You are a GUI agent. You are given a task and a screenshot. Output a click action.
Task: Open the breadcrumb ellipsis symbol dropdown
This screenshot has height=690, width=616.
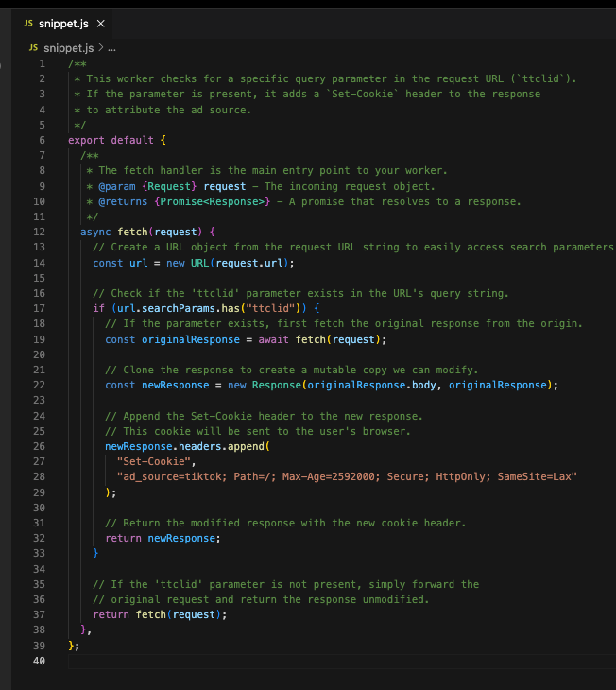111,48
